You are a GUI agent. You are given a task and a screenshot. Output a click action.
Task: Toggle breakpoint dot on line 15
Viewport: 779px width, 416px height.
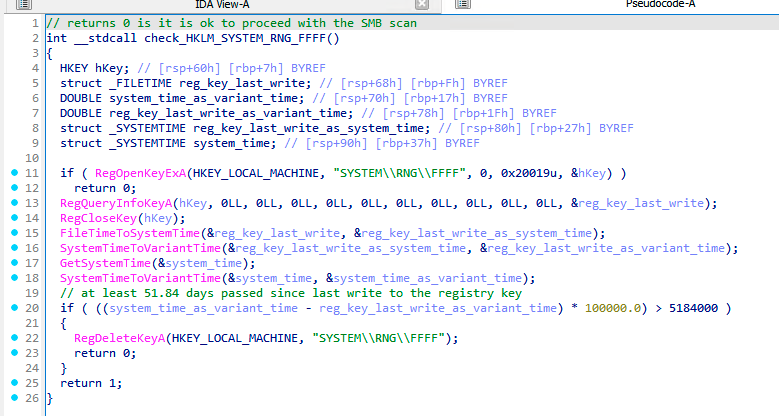pyautogui.click(x=14, y=233)
